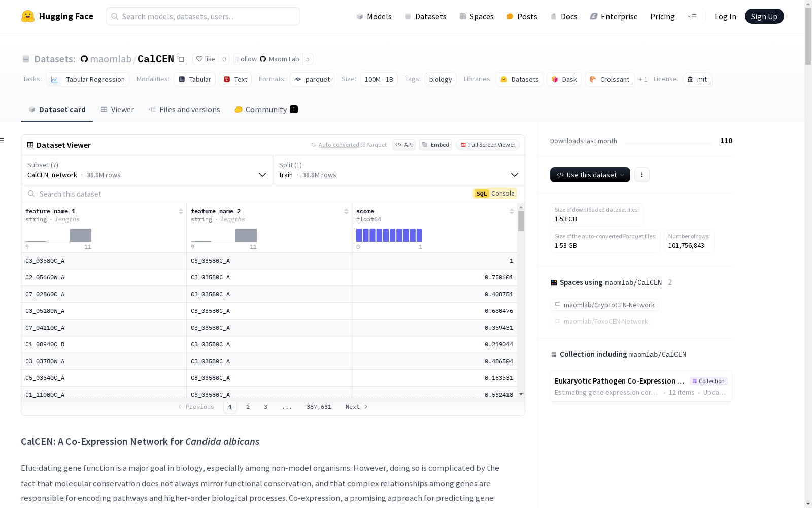Click the Tabular Regression task tag
Viewport: 812px width, 508px height.
pos(88,79)
